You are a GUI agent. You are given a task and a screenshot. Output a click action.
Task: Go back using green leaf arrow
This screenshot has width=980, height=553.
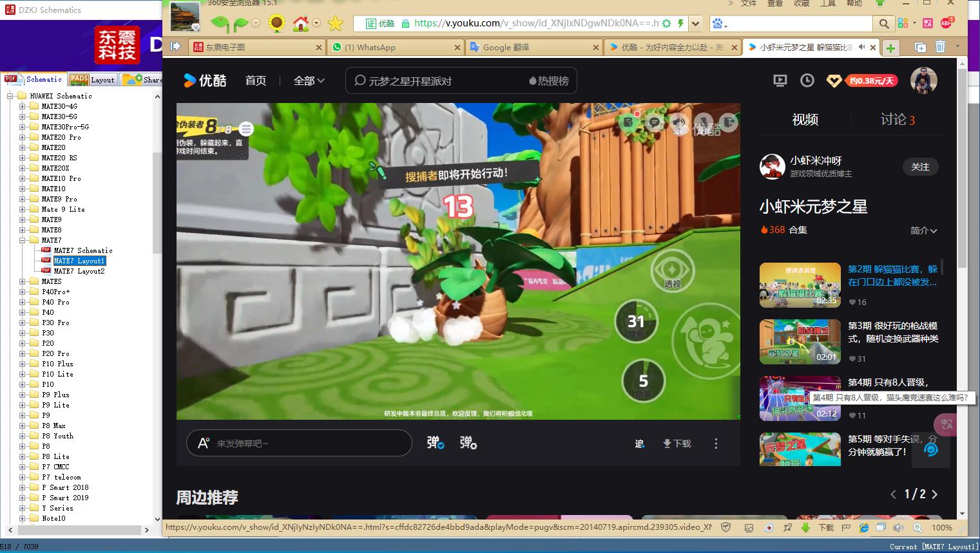[x=220, y=24]
